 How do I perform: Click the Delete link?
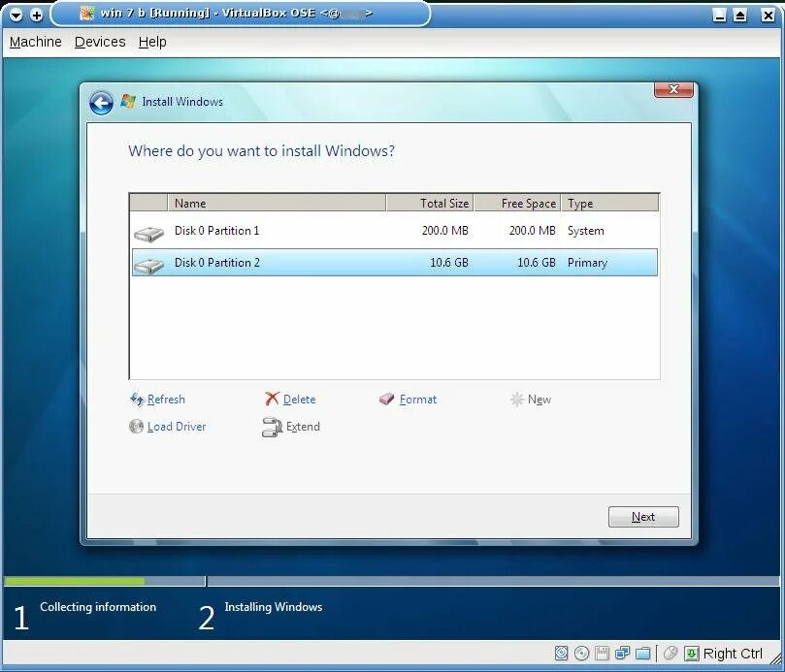tap(300, 400)
